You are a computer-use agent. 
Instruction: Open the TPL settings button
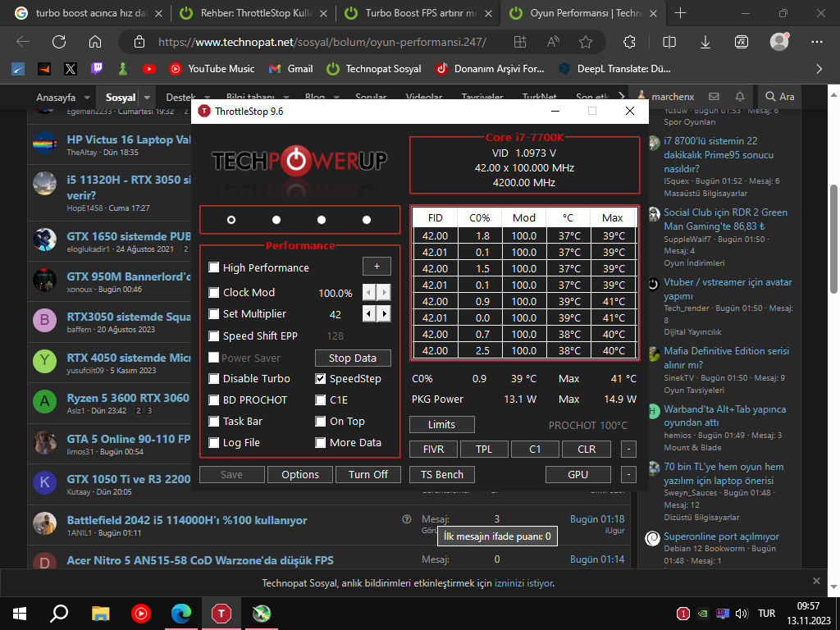484,449
